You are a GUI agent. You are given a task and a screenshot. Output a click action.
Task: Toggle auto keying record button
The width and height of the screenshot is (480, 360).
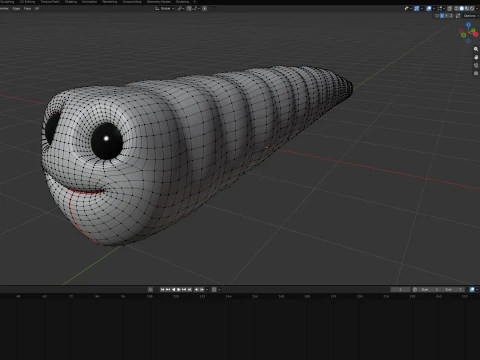pyautogui.click(x=150, y=290)
